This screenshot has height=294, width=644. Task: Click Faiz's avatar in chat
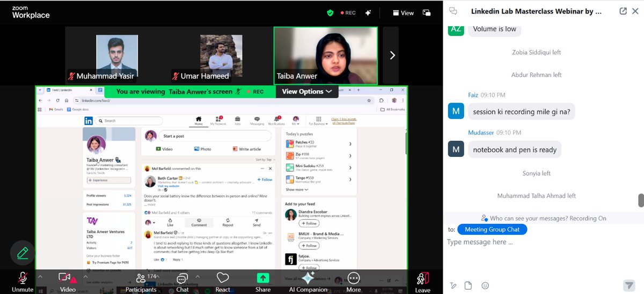coord(456,111)
